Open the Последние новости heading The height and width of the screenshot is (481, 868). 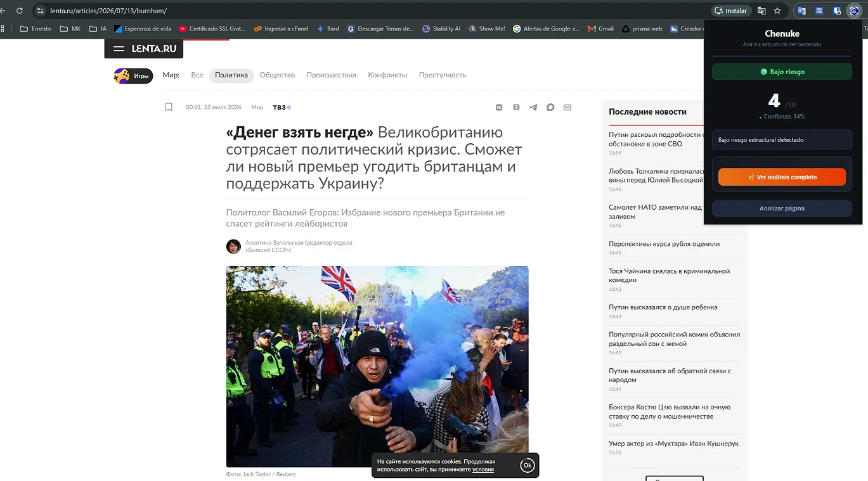(647, 112)
